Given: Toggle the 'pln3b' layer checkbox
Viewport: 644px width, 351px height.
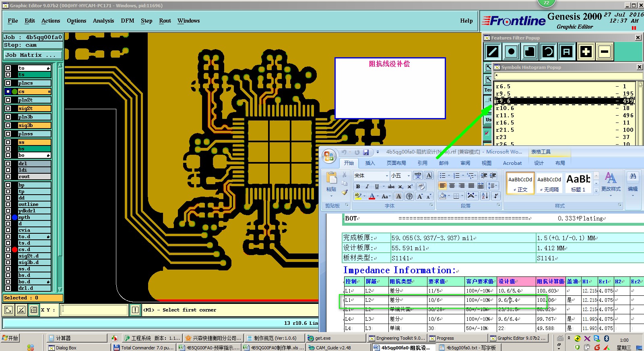Looking at the screenshot, I should [x=8, y=117].
